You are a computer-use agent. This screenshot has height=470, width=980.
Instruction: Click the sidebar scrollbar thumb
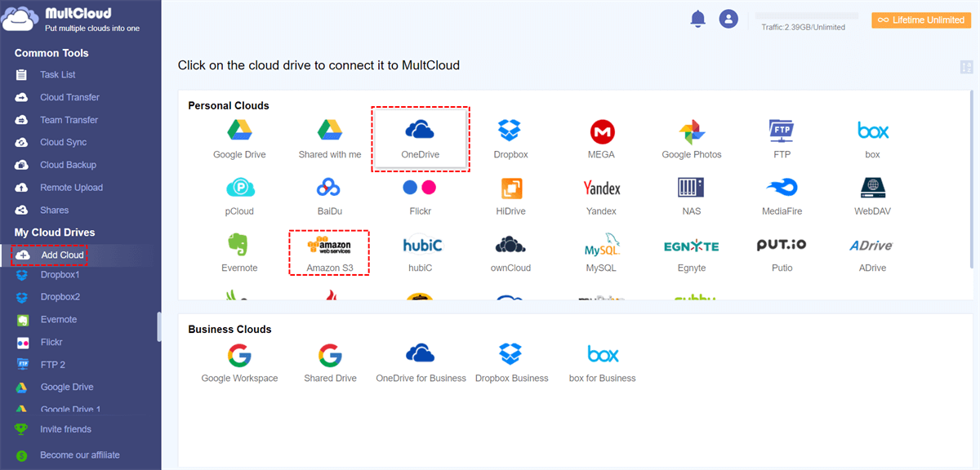[x=159, y=326]
